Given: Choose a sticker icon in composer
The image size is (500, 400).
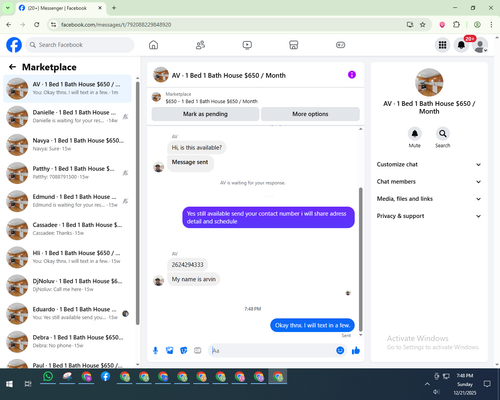Looking at the screenshot, I should click(x=184, y=350).
